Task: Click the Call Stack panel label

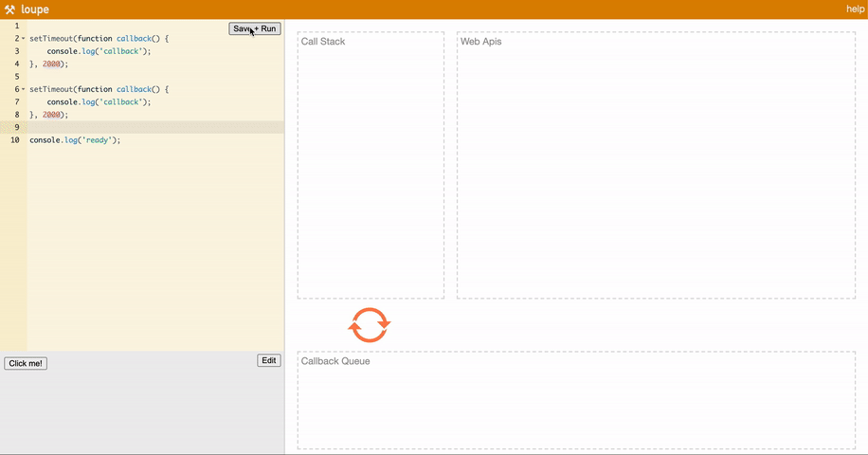Action: 323,42
